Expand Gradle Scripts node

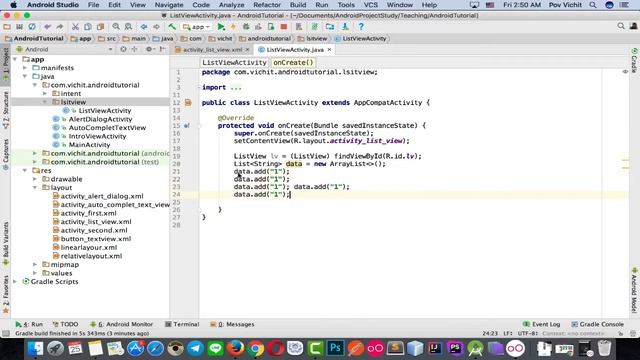pyautogui.click(x=15, y=282)
